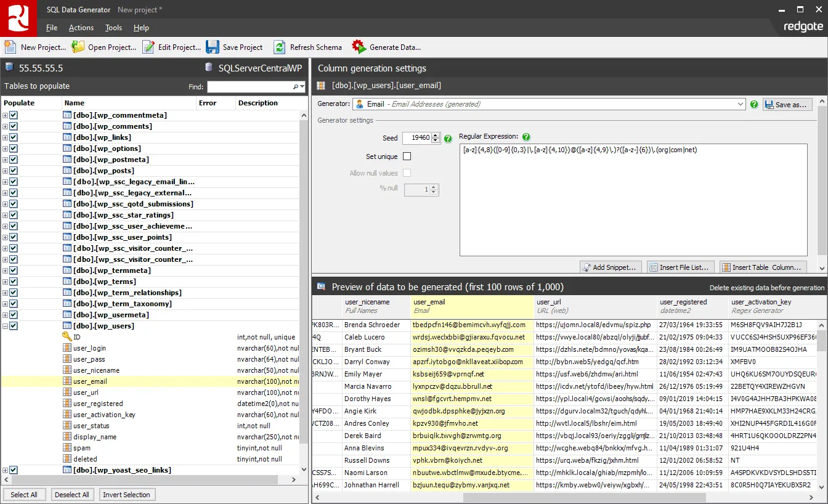
Task: Open the Help menu
Action: 141,28
